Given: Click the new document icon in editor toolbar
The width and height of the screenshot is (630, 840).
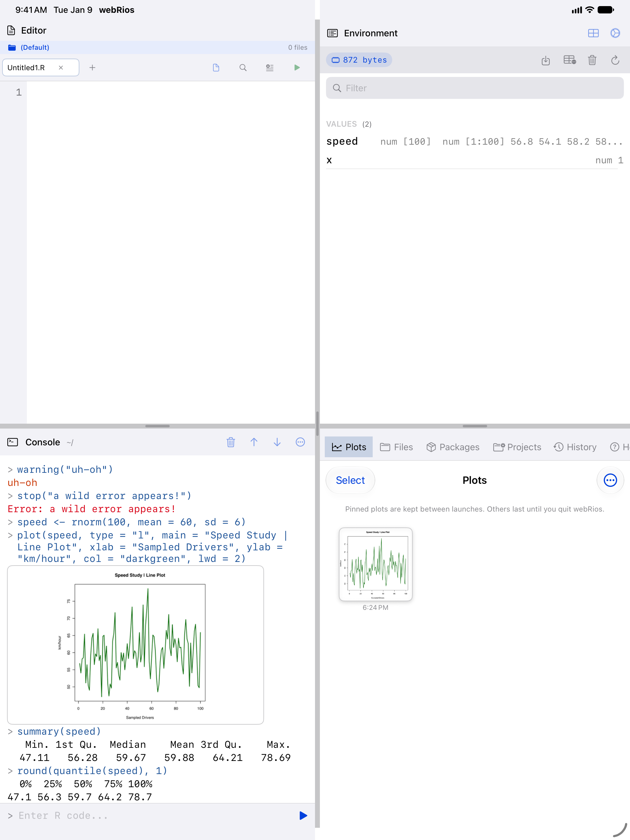Looking at the screenshot, I should point(216,67).
